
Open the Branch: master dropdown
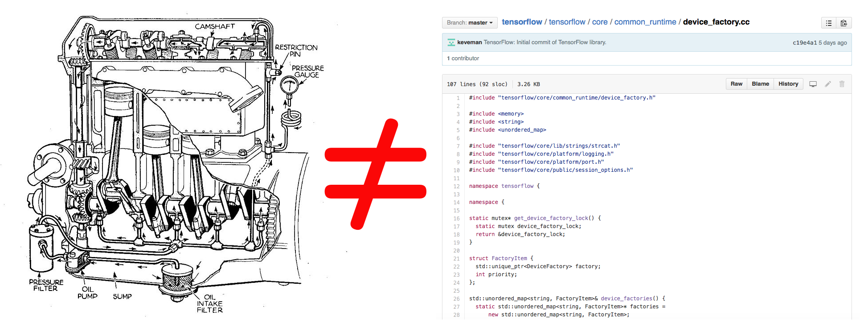470,23
